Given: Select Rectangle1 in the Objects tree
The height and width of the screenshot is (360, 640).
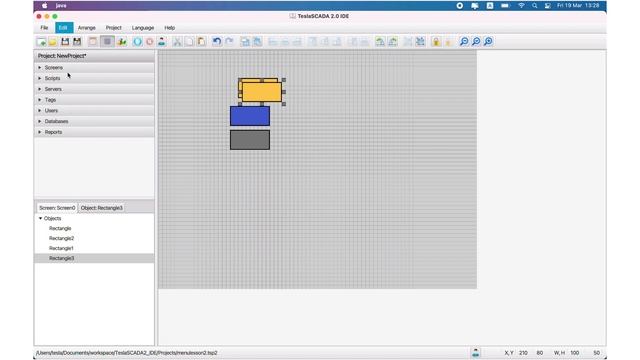Looking at the screenshot, I should tap(61, 248).
